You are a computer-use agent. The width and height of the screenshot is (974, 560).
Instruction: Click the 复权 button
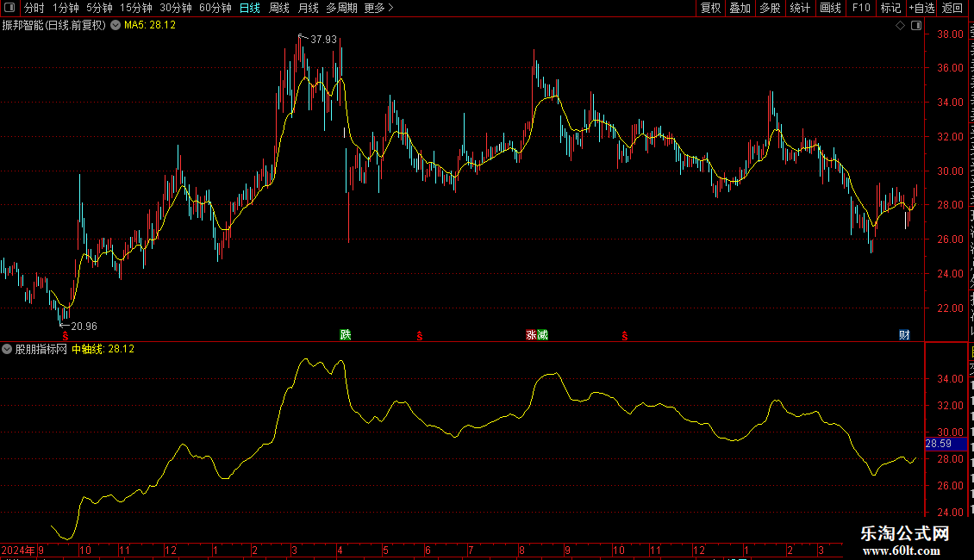pyautogui.click(x=710, y=8)
